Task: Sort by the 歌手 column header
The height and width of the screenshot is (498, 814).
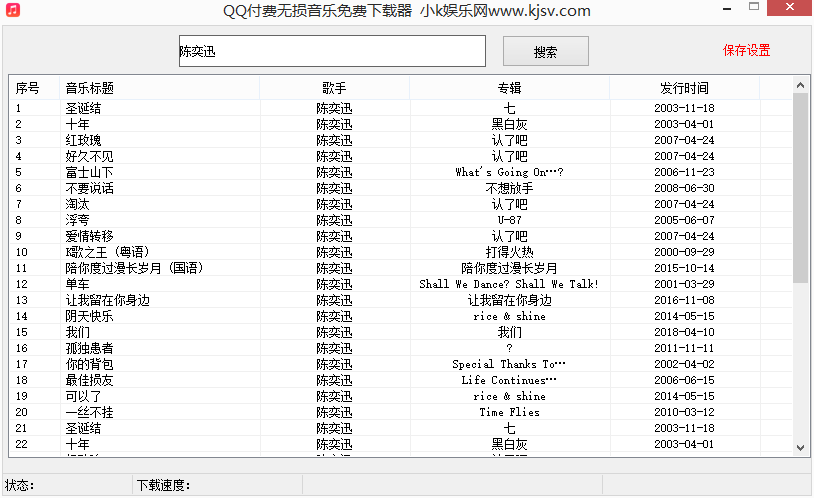Action: pyautogui.click(x=334, y=88)
